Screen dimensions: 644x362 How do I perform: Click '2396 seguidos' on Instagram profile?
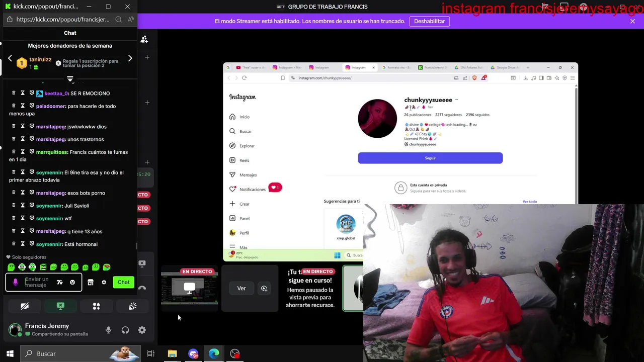[x=477, y=115]
